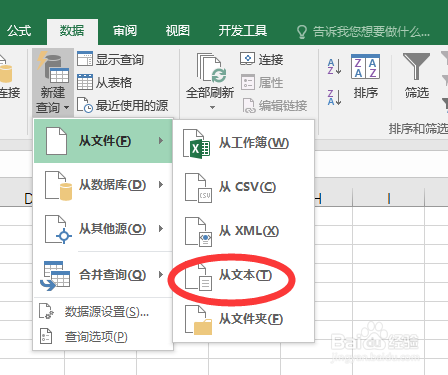The height and width of the screenshot is (375, 448).
Task: Click the folder icon beside 从文件夹
Action: tap(198, 320)
